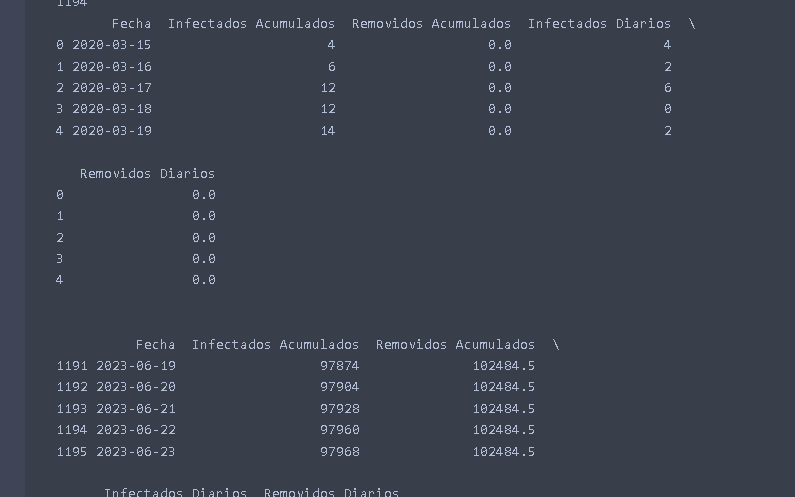Click the Infectados Diarios header in first table
This screenshot has width=795, height=497.
[599, 23]
